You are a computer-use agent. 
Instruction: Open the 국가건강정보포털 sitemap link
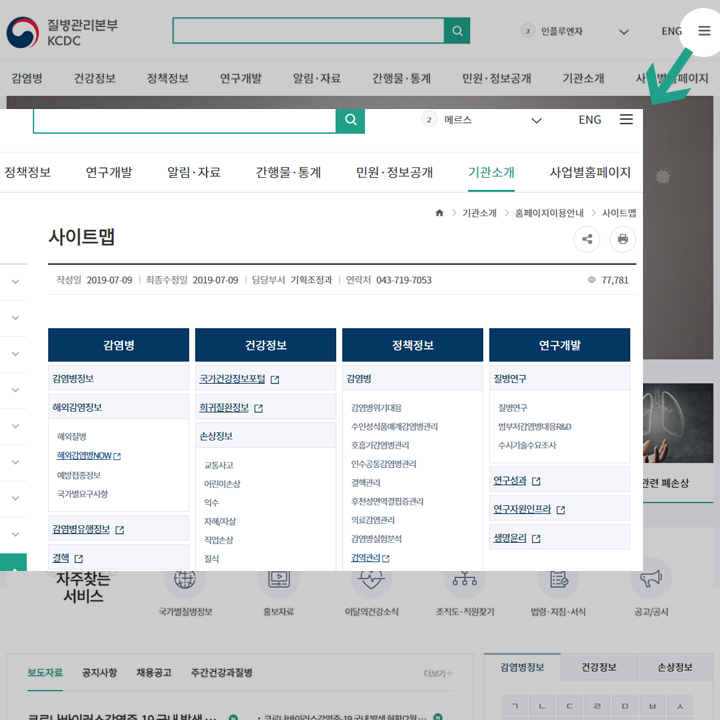(232, 379)
